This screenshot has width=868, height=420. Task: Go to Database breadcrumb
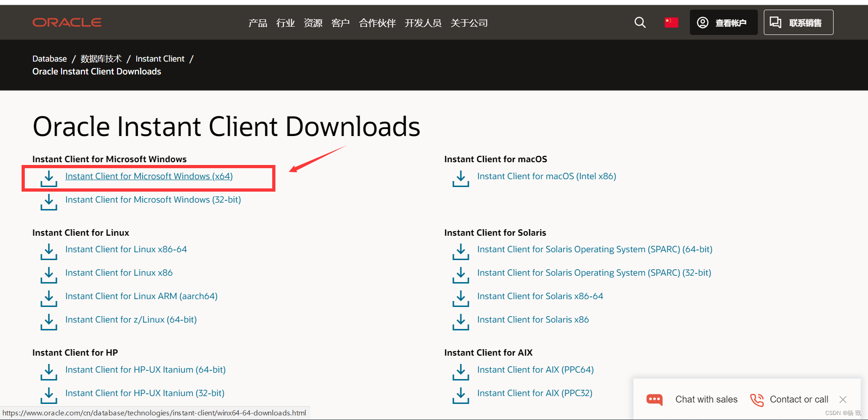pyautogui.click(x=50, y=59)
